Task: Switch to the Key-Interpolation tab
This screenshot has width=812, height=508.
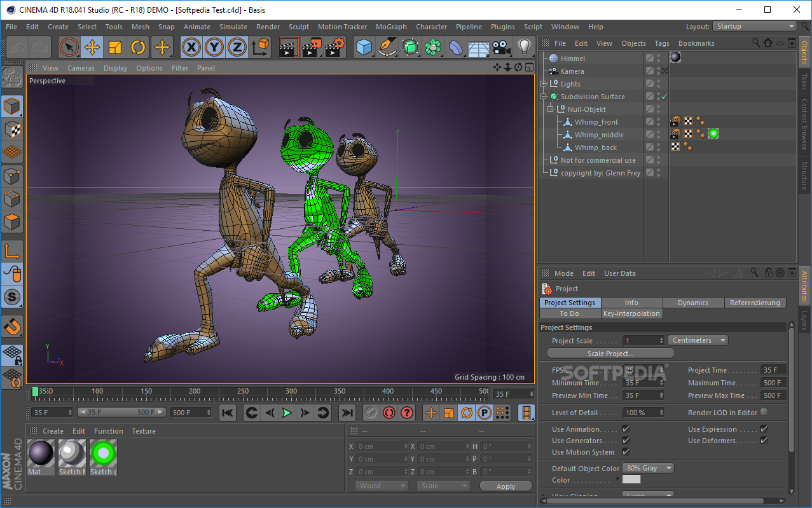Action: click(x=631, y=313)
